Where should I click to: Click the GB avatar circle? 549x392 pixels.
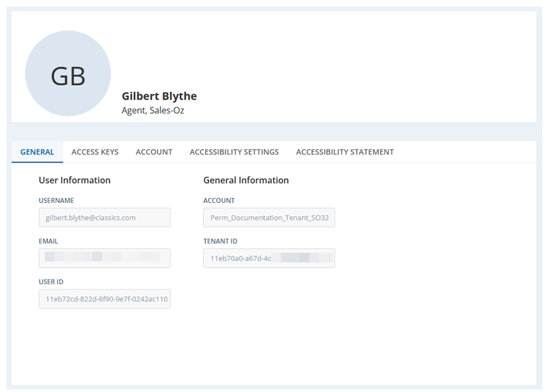(x=67, y=73)
